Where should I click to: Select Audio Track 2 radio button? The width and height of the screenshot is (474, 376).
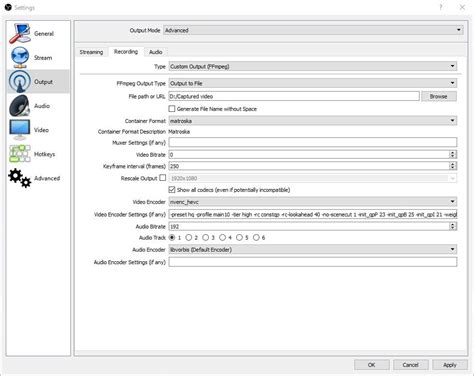pos(189,238)
